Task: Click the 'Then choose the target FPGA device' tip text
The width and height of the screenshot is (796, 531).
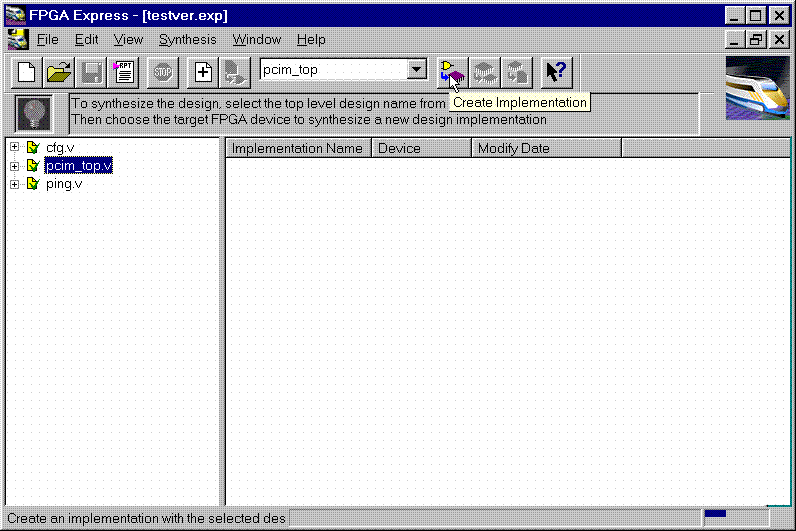Action: click(x=309, y=120)
